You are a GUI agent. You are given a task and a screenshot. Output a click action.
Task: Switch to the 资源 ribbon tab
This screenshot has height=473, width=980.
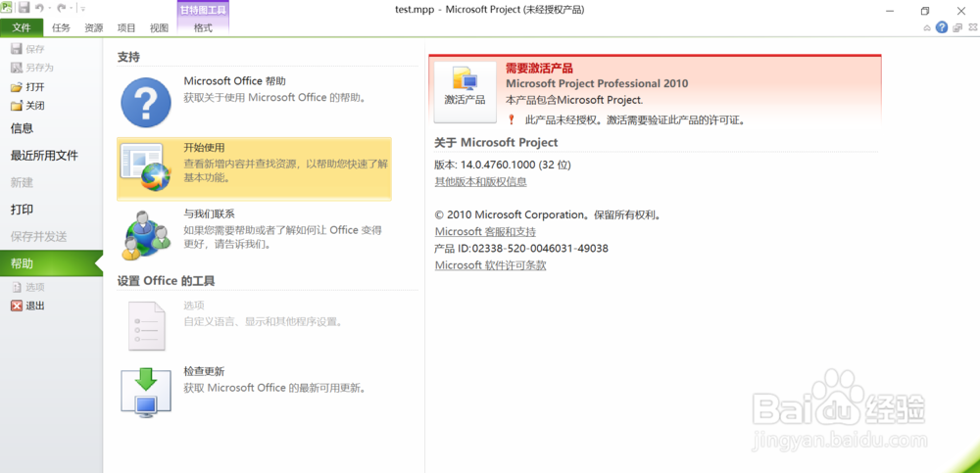[x=94, y=27]
